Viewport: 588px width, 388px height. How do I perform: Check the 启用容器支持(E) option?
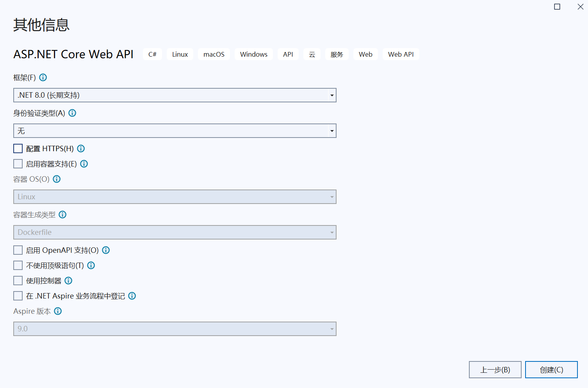pyautogui.click(x=18, y=164)
